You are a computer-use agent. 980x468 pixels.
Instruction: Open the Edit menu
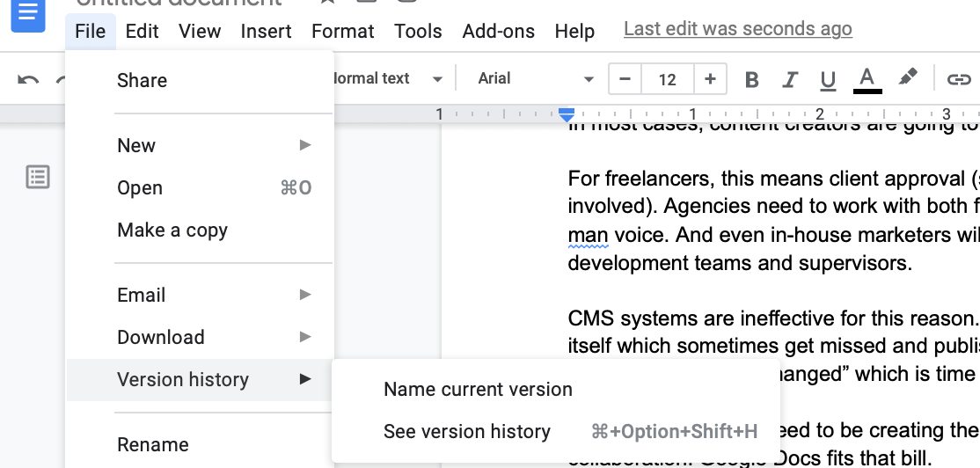coord(142,32)
